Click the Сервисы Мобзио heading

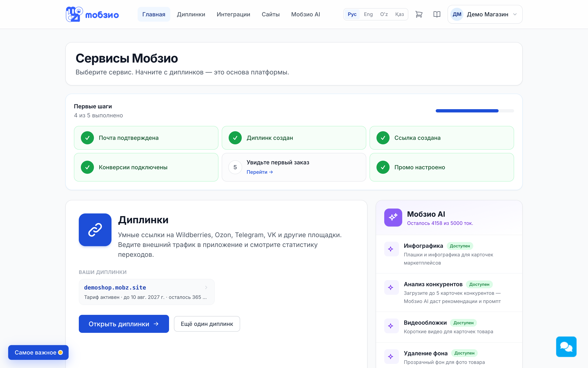click(127, 58)
